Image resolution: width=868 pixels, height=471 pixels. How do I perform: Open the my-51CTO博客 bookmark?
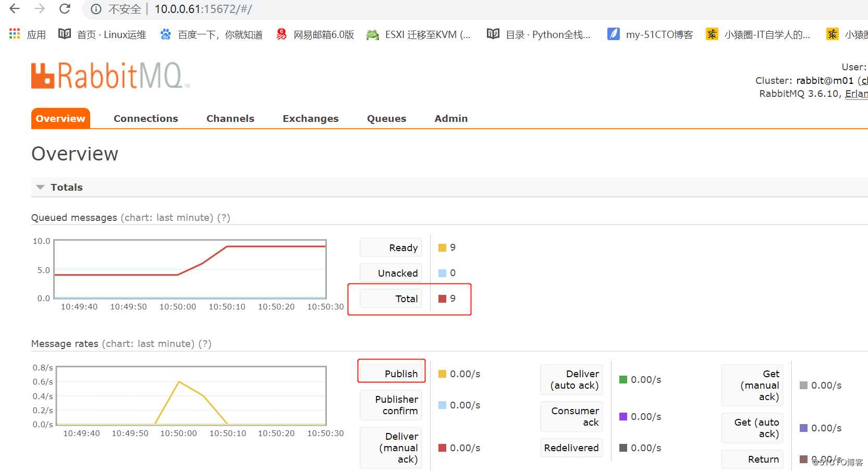pyautogui.click(x=650, y=34)
